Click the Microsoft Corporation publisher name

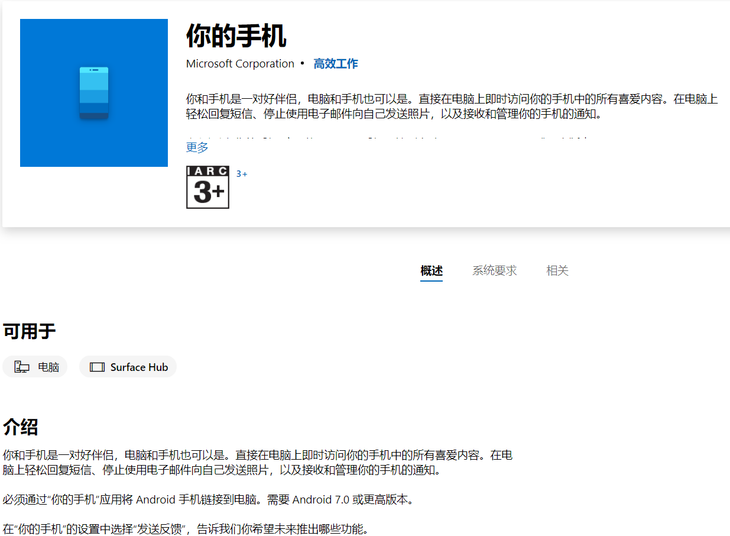(x=240, y=64)
